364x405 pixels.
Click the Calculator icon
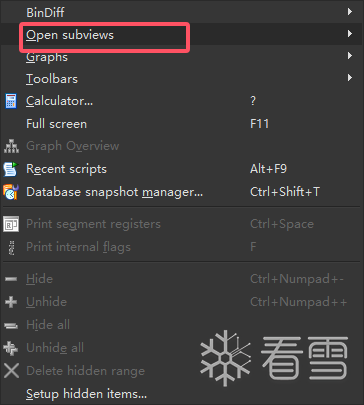tap(11, 101)
